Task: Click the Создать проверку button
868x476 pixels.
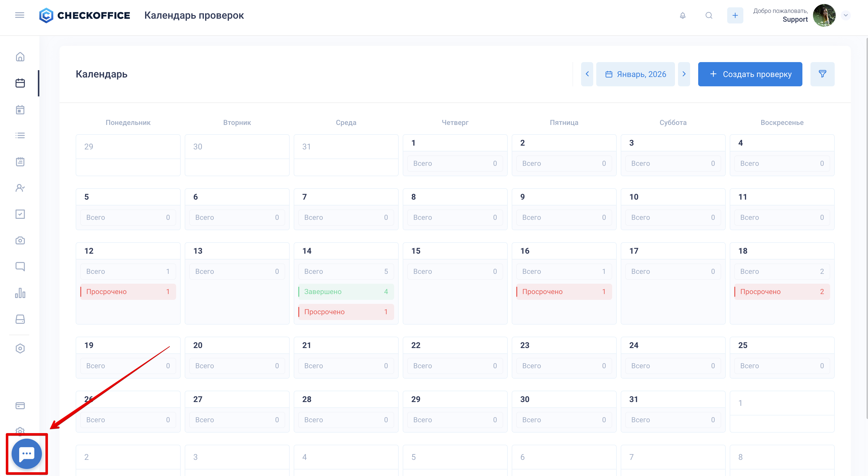Action: (750, 74)
